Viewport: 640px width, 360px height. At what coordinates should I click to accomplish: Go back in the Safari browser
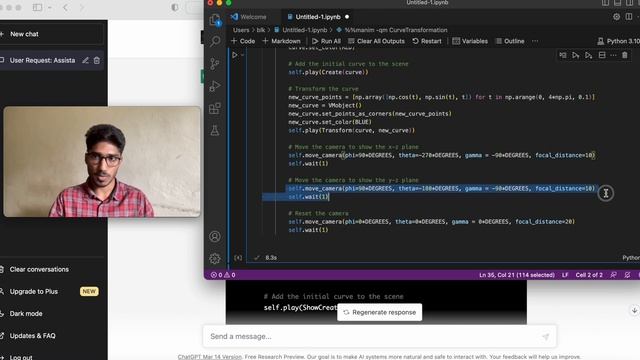65,7
